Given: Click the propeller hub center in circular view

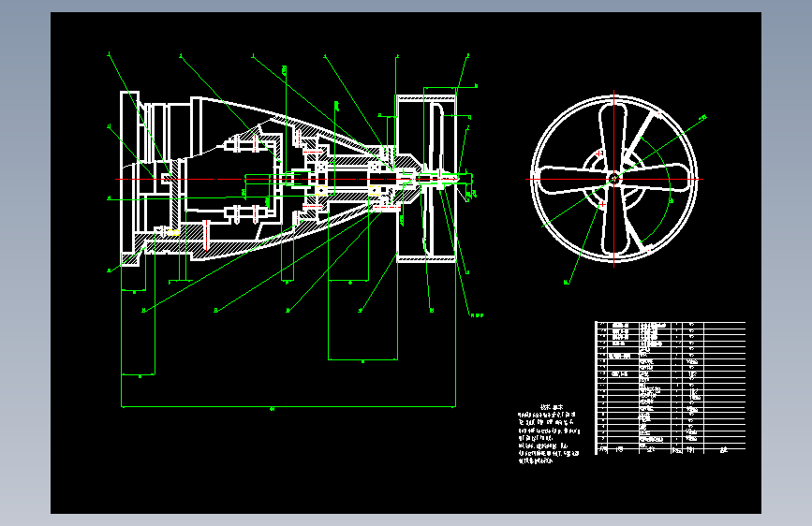Looking at the screenshot, I should click(613, 179).
